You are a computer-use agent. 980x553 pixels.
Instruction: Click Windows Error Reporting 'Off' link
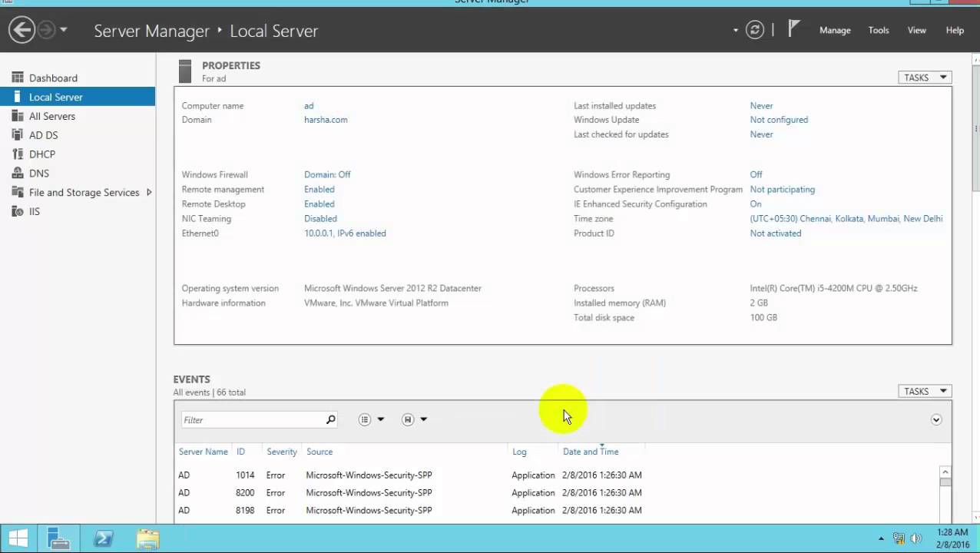pos(757,174)
